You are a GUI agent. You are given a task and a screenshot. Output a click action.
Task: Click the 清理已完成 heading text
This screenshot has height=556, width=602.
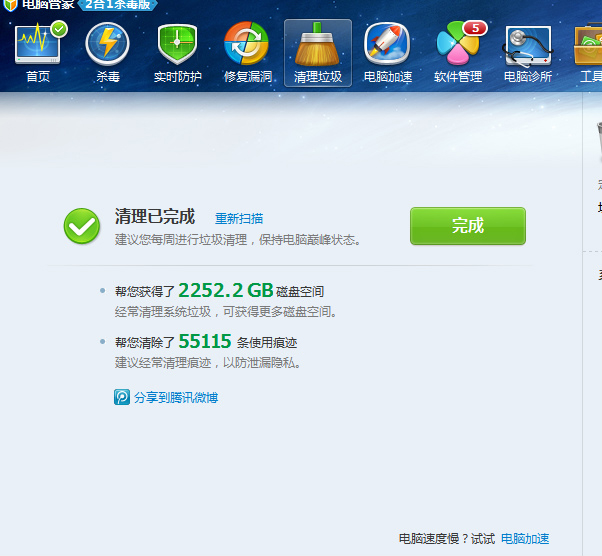click(x=155, y=216)
